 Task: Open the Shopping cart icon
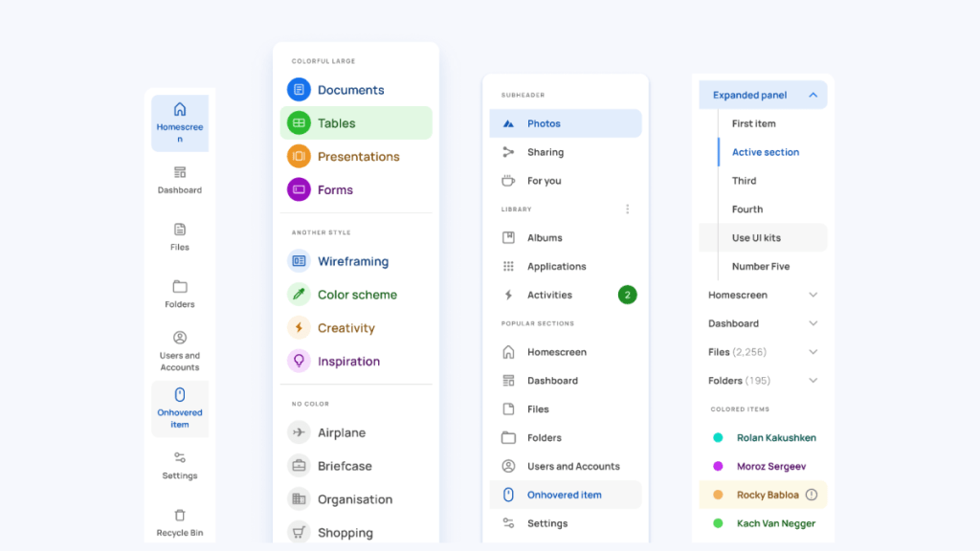tap(299, 533)
